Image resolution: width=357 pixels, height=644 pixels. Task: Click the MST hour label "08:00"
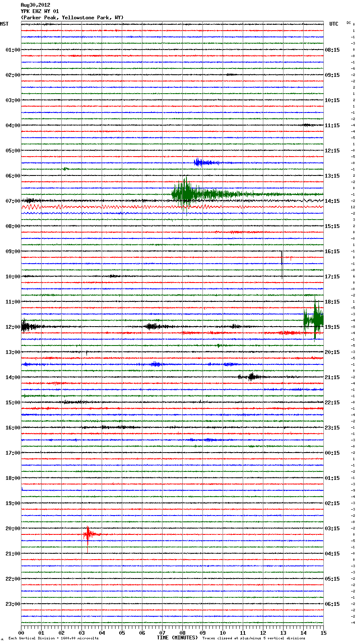[13, 226]
